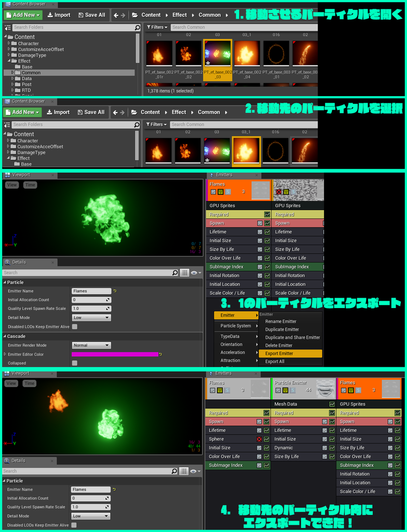Click the yellow render mode icon on the Particle Emitter

tap(286, 390)
